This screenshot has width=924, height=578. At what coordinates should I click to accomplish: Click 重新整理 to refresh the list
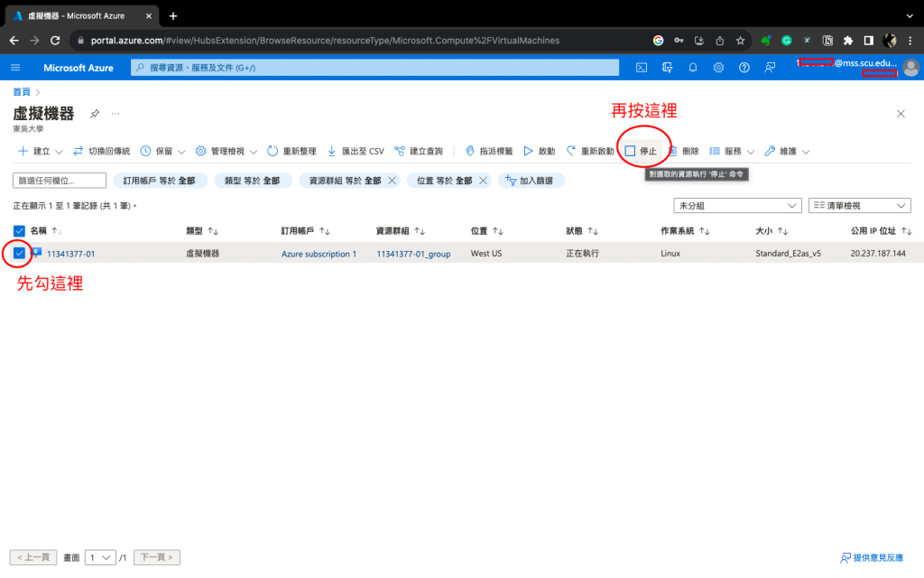291,151
